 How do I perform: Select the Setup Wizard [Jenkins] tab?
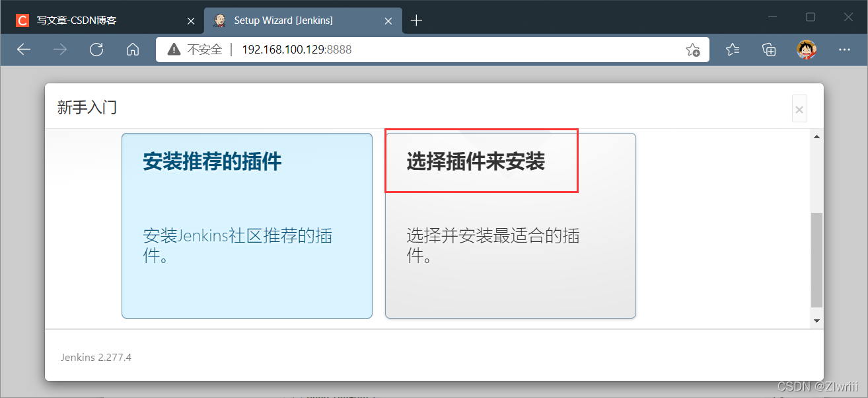click(303, 20)
